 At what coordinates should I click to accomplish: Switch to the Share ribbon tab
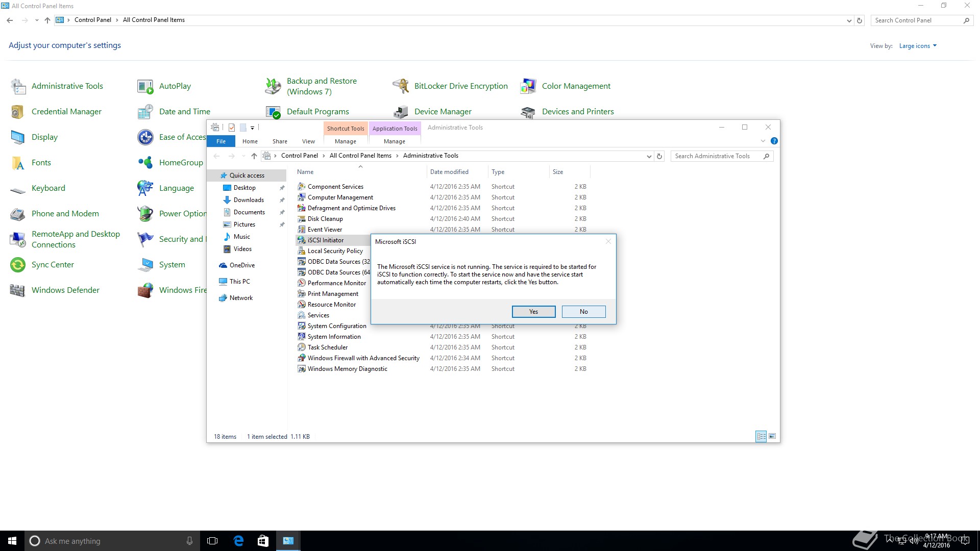pos(280,141)
